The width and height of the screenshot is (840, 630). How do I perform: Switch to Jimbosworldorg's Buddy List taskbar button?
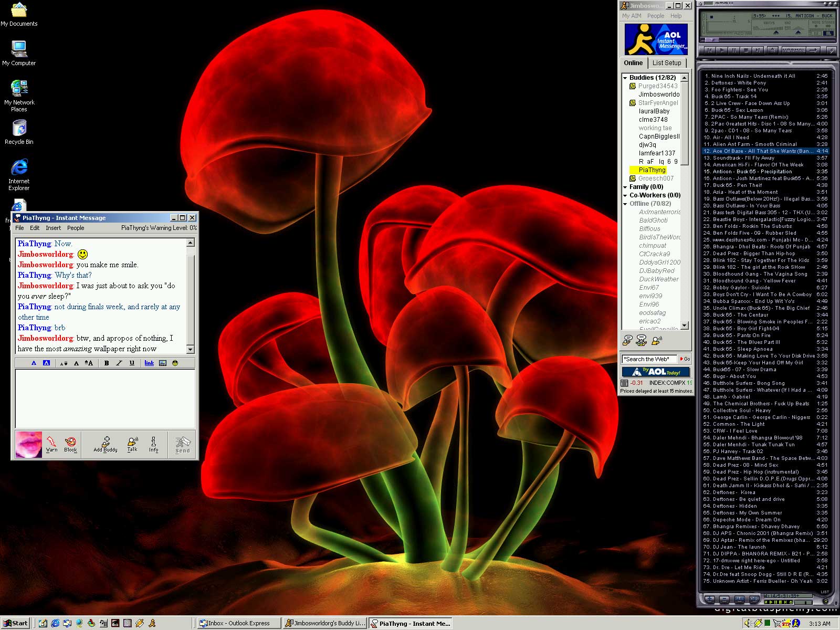[325, 623]
